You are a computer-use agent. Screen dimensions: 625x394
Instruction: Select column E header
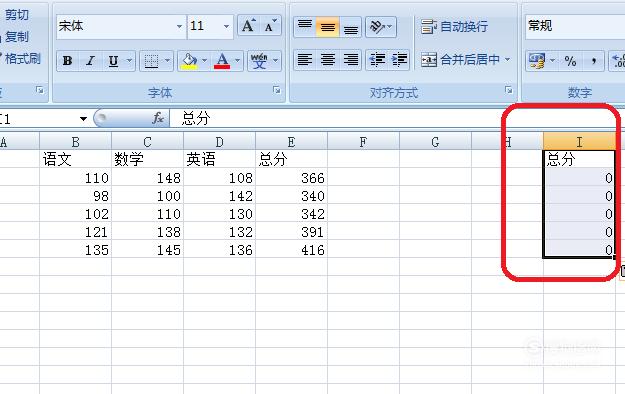click(x=291, y=142)
